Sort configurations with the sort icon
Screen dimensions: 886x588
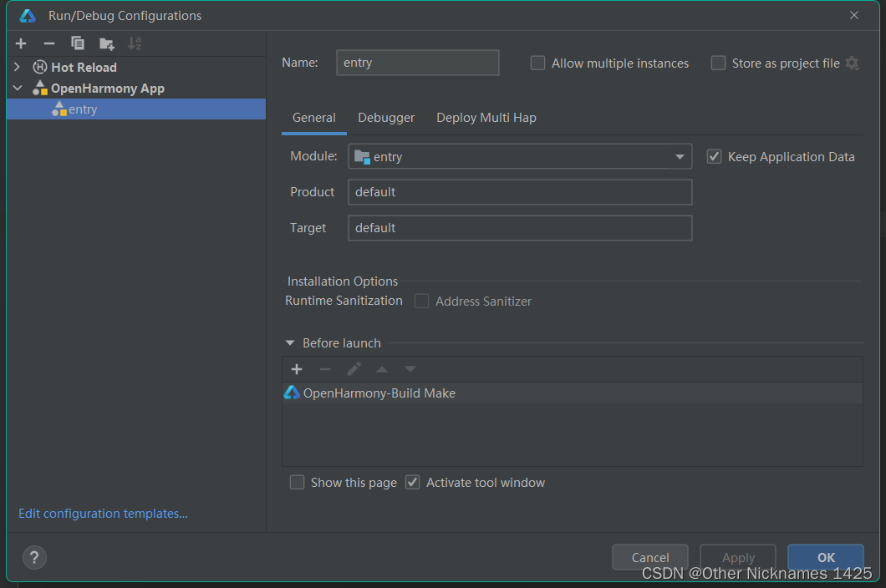[135, 43]
